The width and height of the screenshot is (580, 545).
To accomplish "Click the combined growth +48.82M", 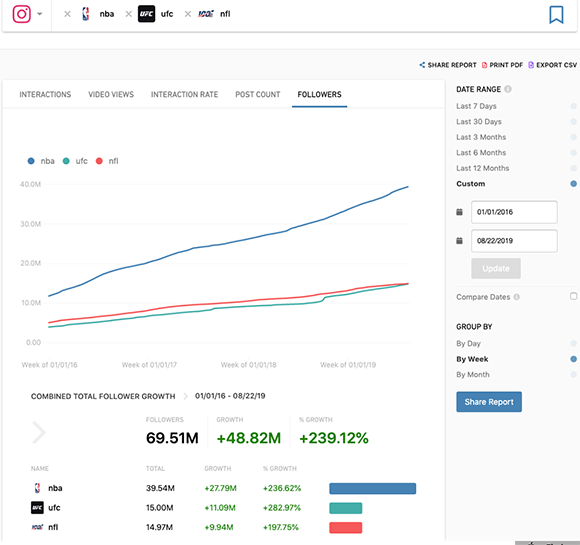I will click(x=249, y=438).
